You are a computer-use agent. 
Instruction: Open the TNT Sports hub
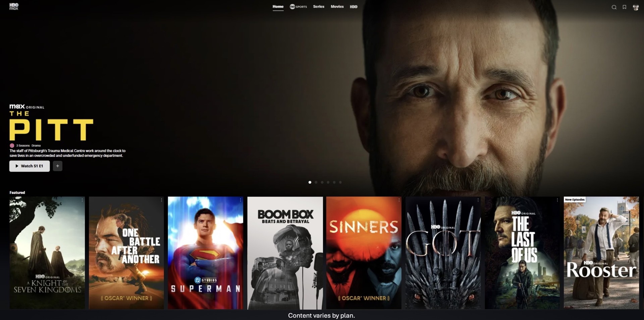tap(298, 6)
